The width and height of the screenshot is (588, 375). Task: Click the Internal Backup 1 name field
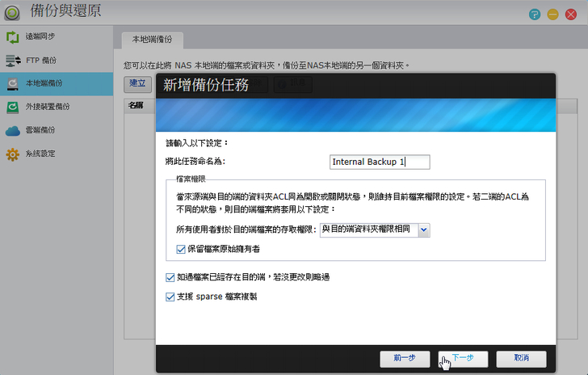(x=380, y=162)
